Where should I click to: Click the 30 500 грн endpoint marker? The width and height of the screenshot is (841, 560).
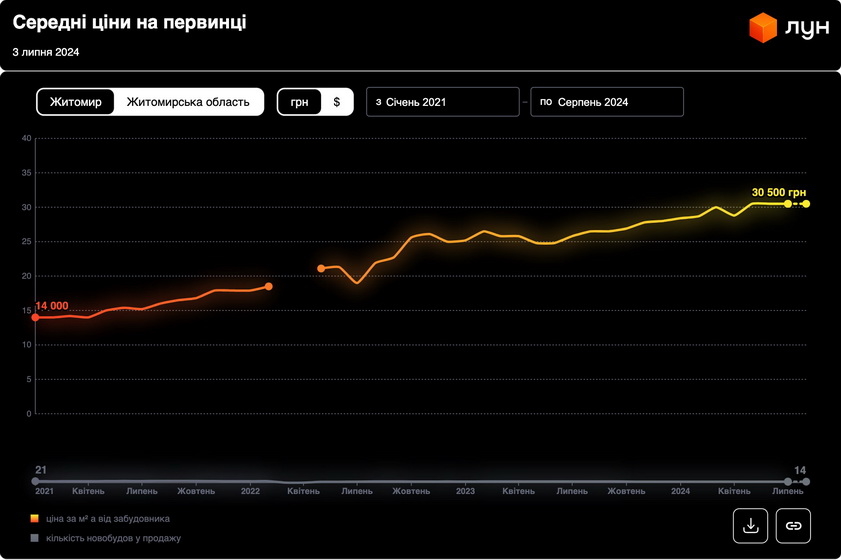point(806,204)
